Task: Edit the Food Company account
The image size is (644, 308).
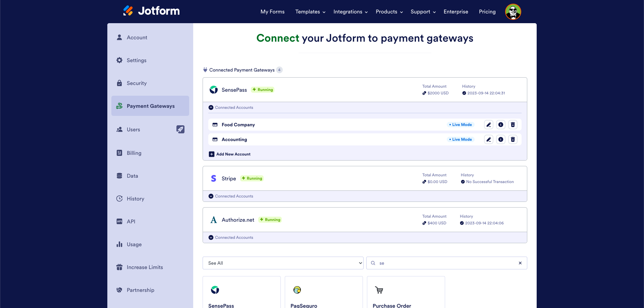Action: (x=489, y=125)
